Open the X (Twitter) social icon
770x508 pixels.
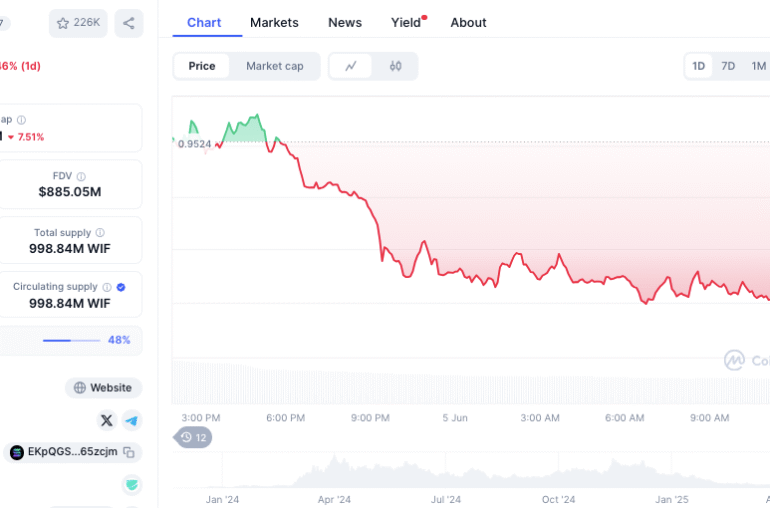point(107,421)
